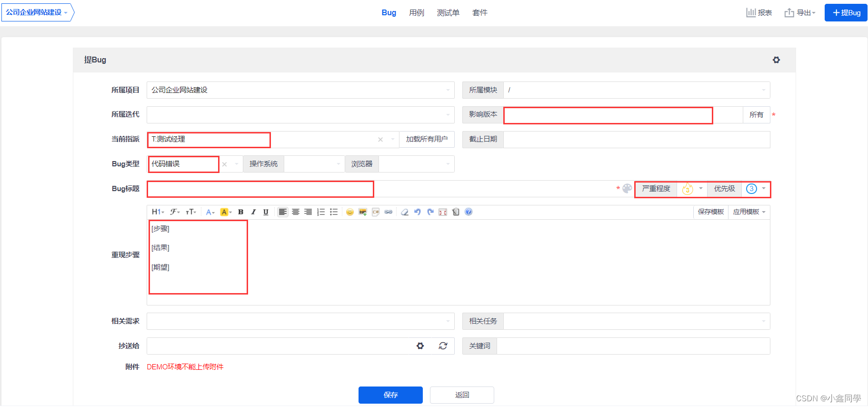Toggle fullscreen editor mode
The height and width of the screenshot is (407, 868).
coord(443,212)
